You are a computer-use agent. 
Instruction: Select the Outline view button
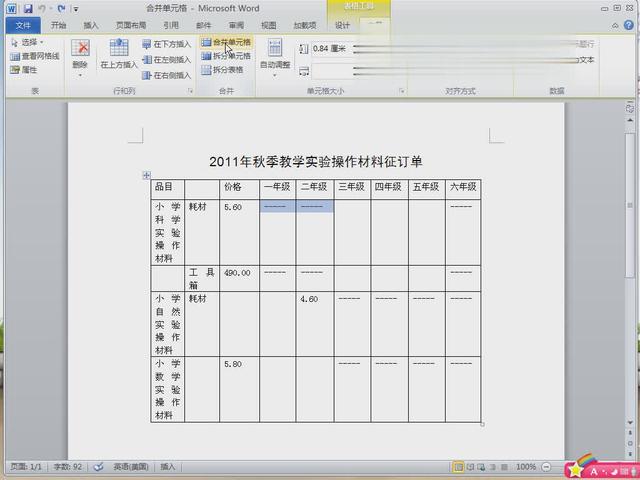pyautogui.click(x=493, y=467)
